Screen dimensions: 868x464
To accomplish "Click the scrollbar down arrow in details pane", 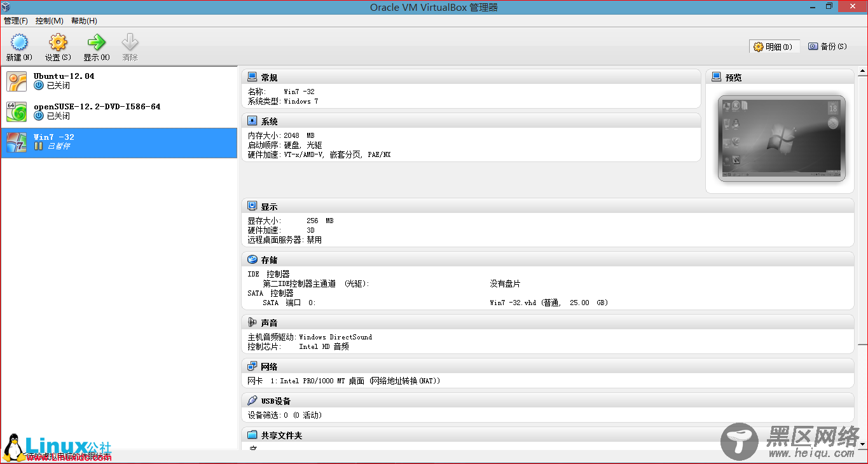I will click(862, 444).
